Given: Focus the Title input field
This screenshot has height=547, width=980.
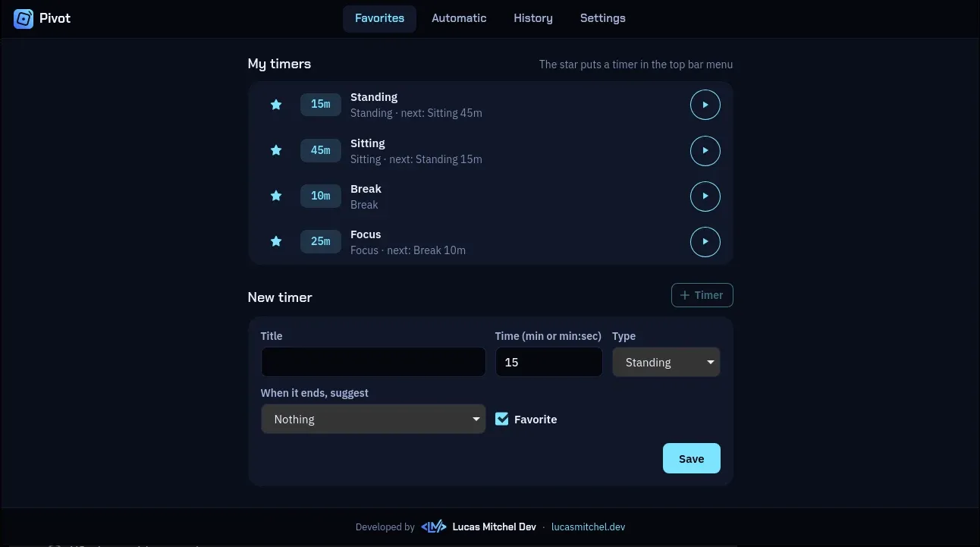Looking at the screenshot, I should (373, 362).
